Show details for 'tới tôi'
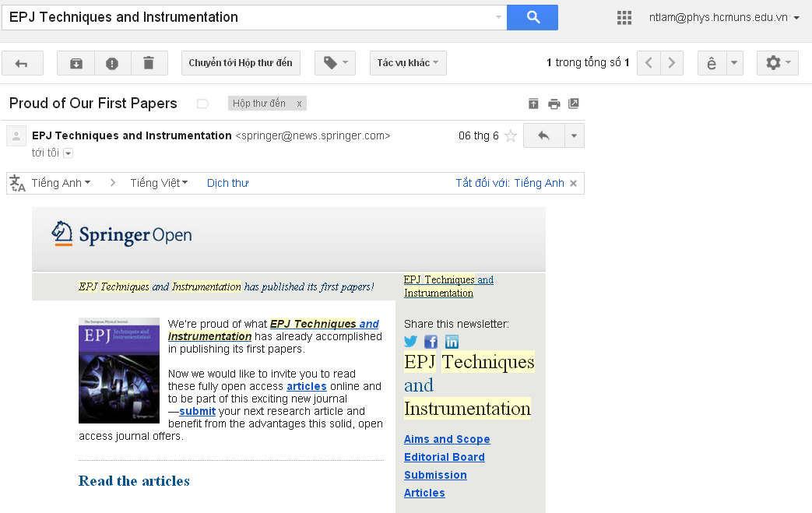The image size is (812, 513). 69,153
